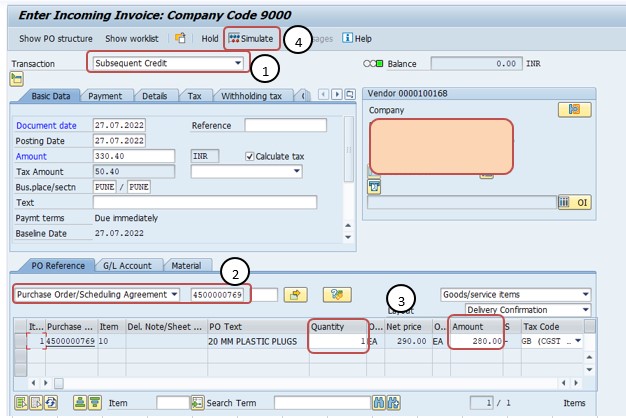626x418 pixels.
Task: Click the other invoice document icon beside Hold
Action: [180, 38]
